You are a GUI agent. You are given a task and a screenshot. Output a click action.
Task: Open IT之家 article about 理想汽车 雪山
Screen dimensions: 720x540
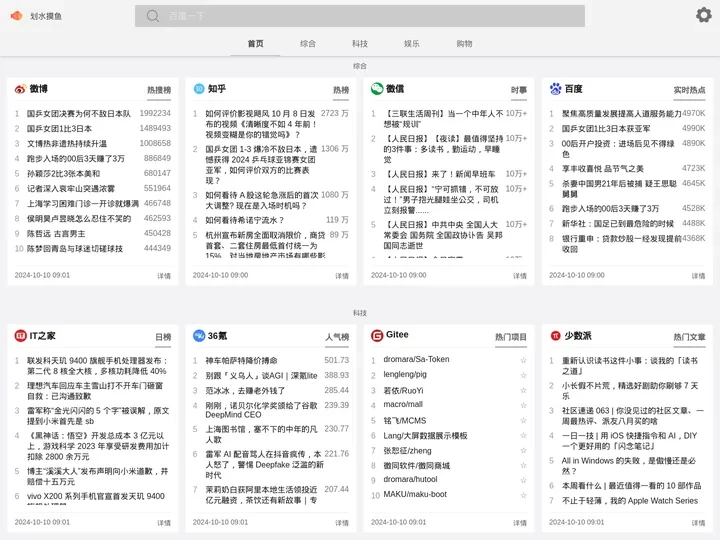point(95,391)
